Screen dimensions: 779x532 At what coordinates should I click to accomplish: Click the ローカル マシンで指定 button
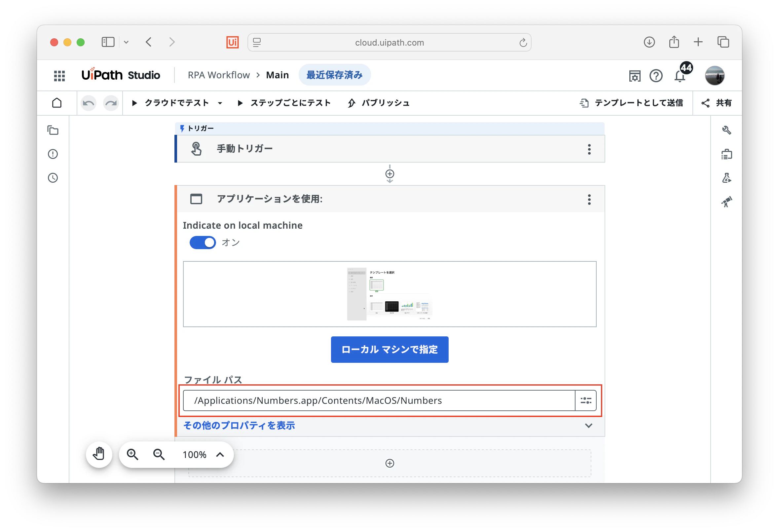(389, 350)
